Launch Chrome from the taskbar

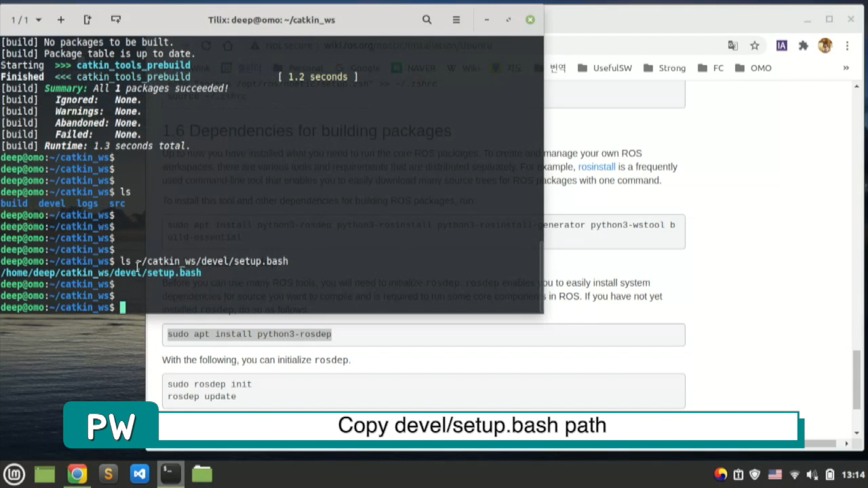(77, 474)
